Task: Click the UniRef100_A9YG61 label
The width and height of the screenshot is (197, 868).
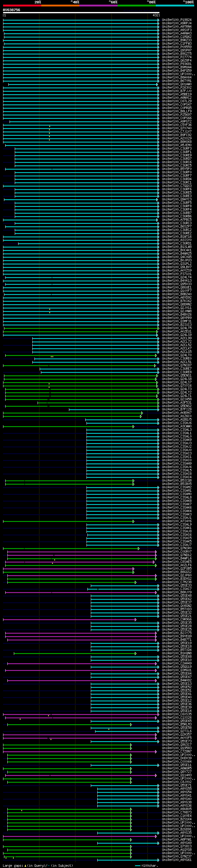Action: click(x=177, y=860)
